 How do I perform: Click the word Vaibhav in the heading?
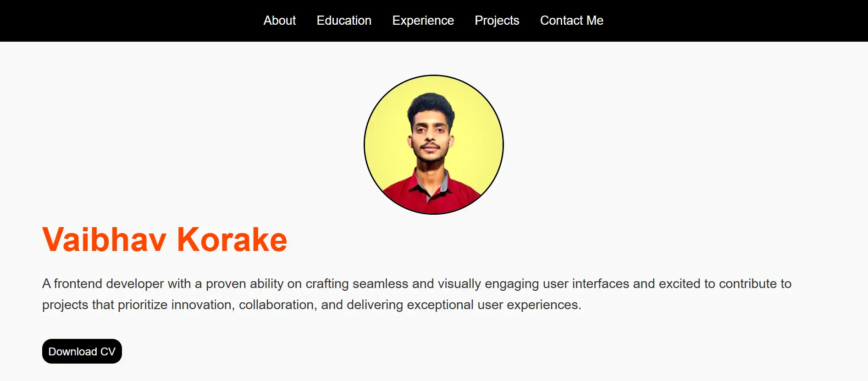(x=104, y=239)
